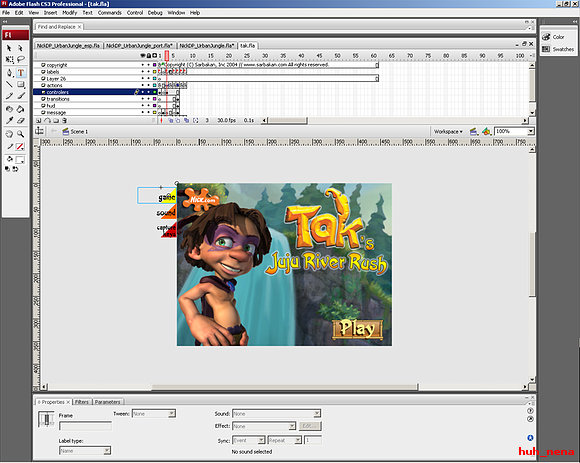Viewport: 580px width, 463px height.
Task: Toggle visibility dot of hud layer
Action: pyautogui.click(x=143, y=106)
